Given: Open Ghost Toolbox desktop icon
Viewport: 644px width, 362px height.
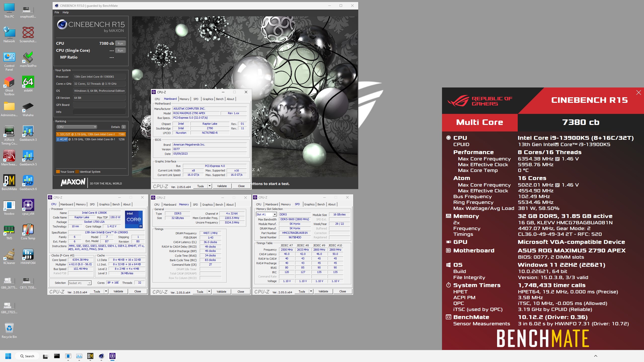Looking at the screenshot, I should tap(9, 86).
